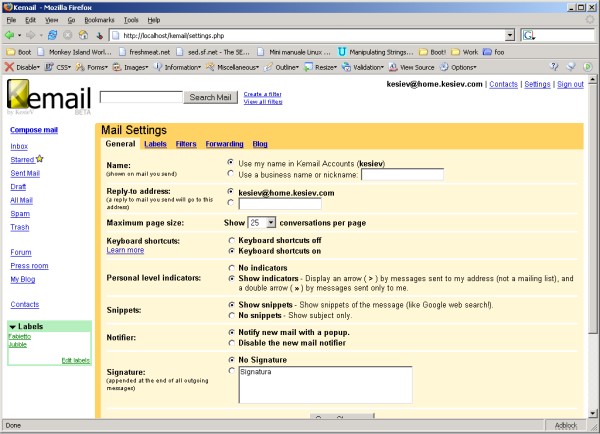Click the Stop loading icon
600x434 pixels.
click(x=68, y=36)
